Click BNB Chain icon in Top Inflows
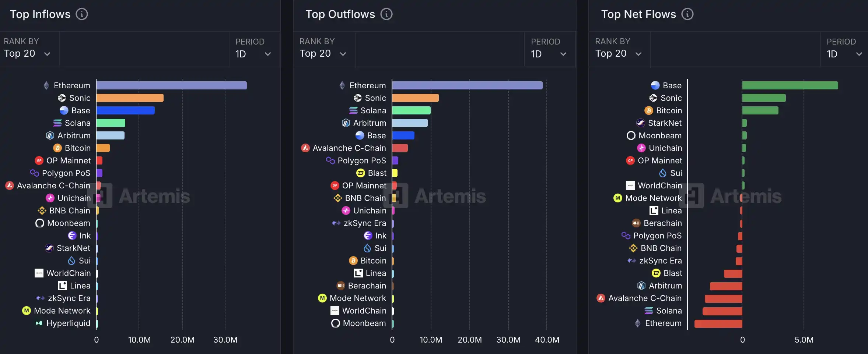The width and height of the screenshot is (868, 354). (42, 210)
